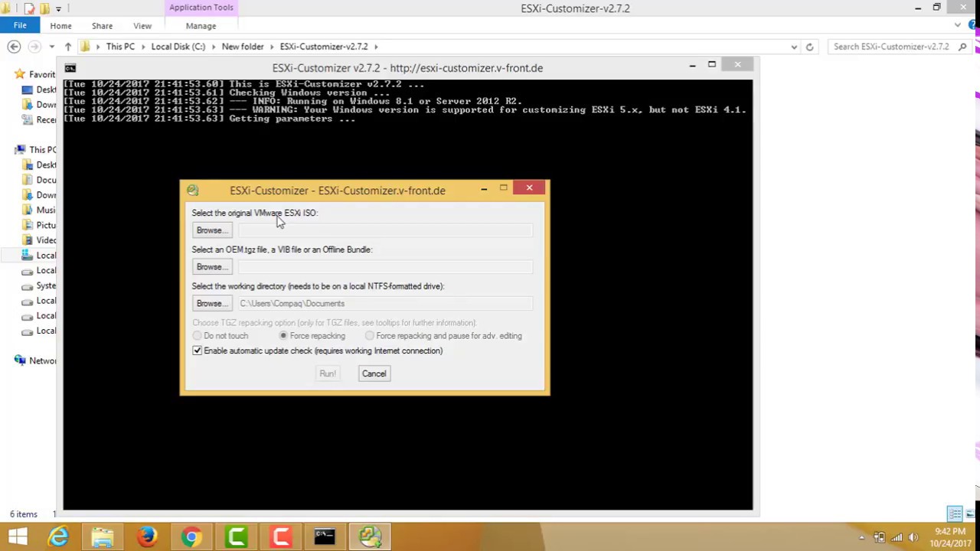Click the clock showing 9:42 PM

click(950, 537)
